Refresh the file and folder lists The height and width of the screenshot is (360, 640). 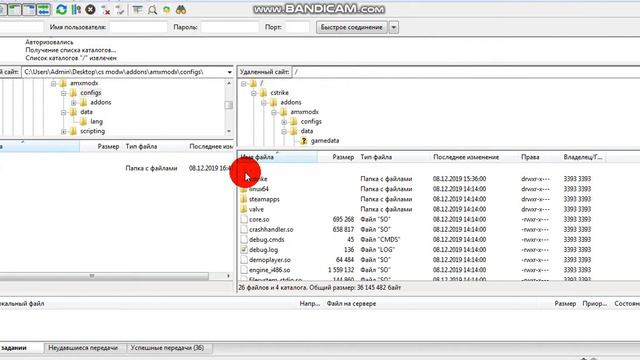(62, 9)
